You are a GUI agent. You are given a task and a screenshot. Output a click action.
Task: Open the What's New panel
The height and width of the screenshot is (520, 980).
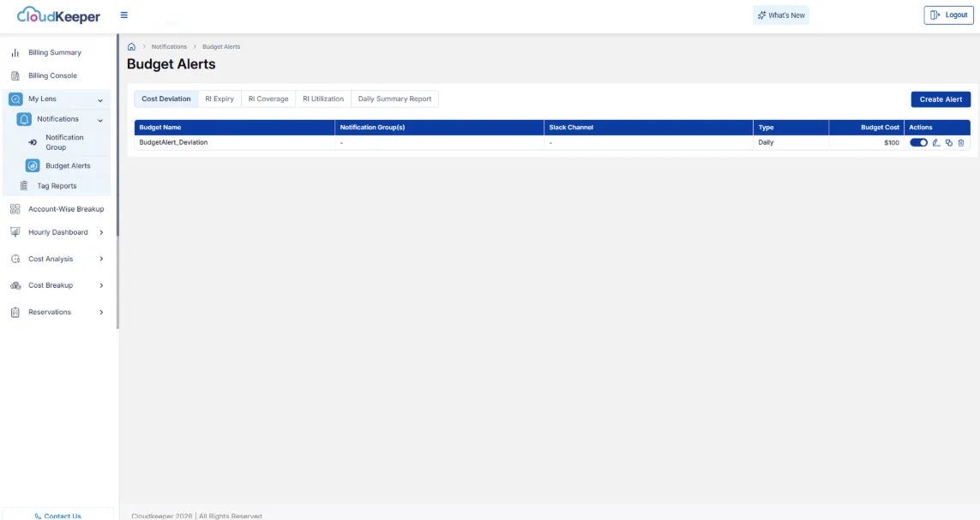coord(781,15)
